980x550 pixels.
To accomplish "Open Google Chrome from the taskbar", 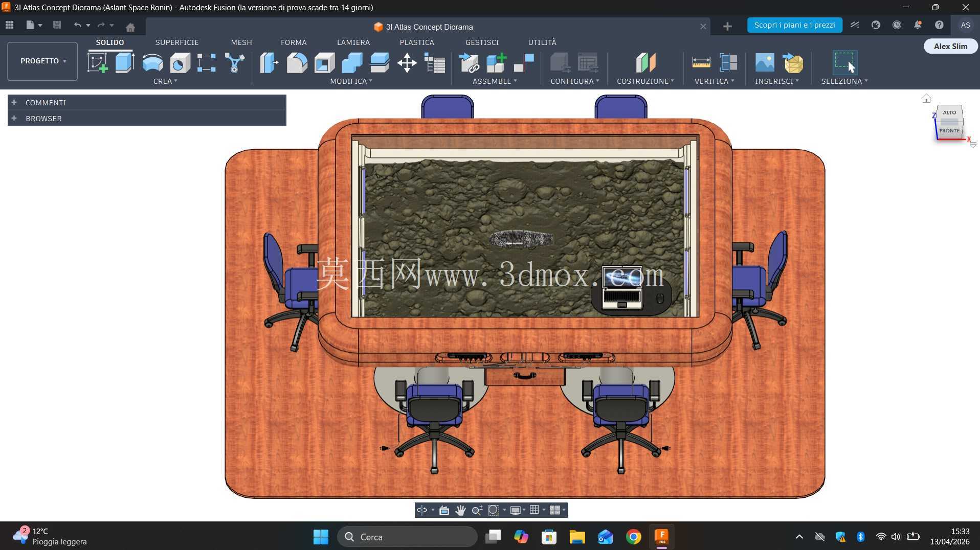I will click(x=633, y=537).
